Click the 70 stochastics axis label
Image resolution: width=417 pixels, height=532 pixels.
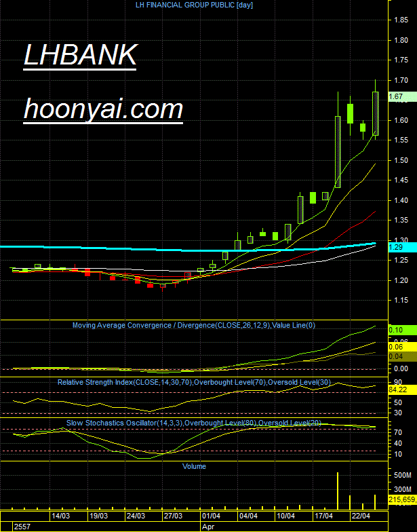[398, 433]
